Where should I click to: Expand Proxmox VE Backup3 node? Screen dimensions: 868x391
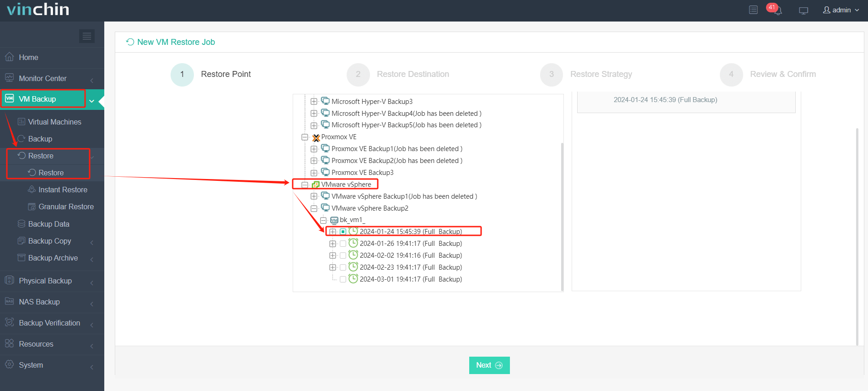[x=314, y=173]
